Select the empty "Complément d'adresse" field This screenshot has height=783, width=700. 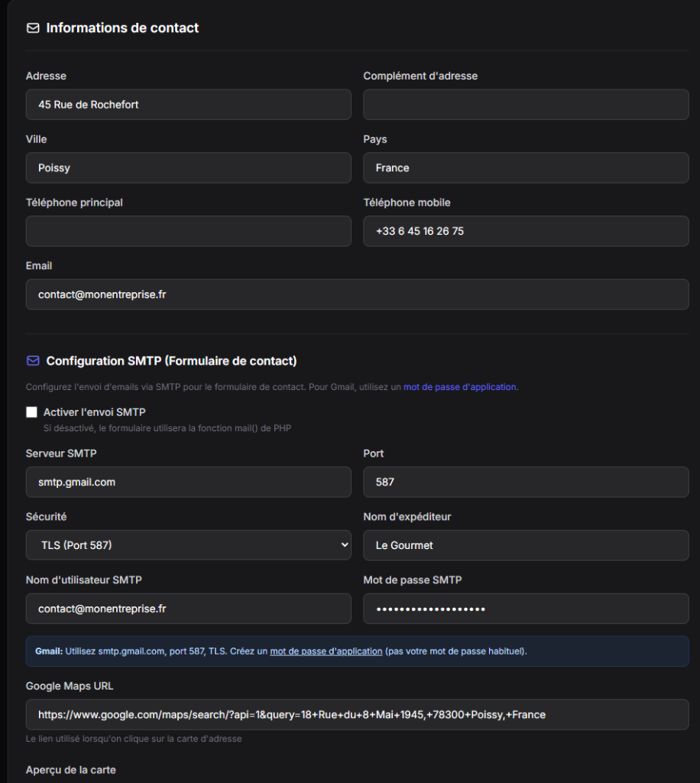coord(526,104)
